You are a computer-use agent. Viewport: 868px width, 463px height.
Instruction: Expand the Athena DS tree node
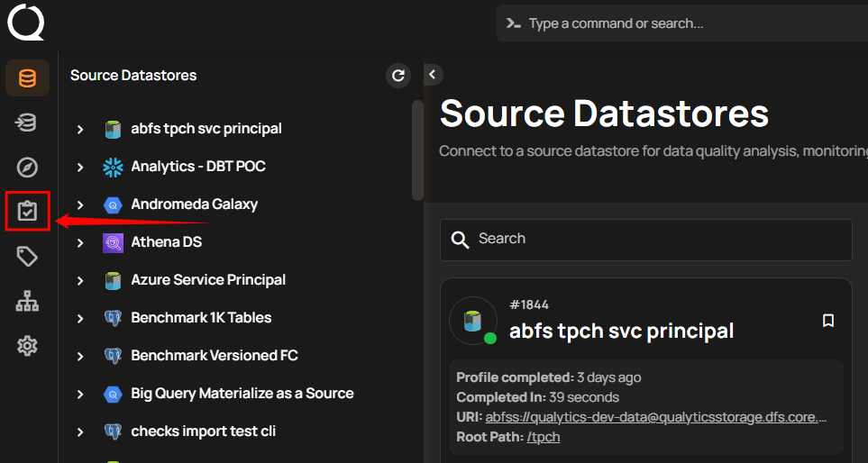pyautogui.click(x=80, y=243)
